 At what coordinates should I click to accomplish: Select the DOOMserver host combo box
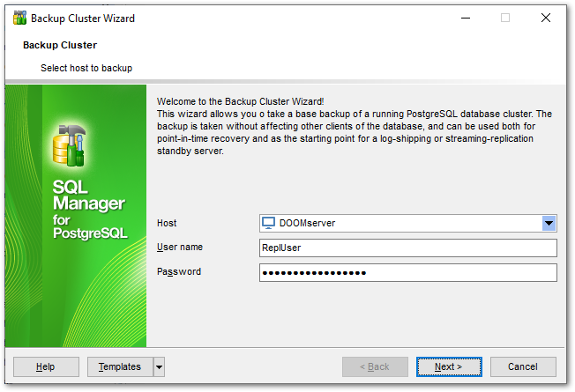[401, 223]
